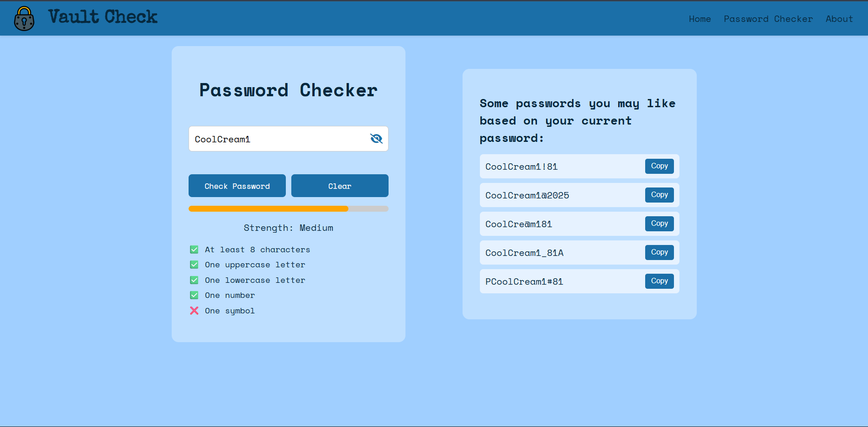
Task: Click the Vault Check site title
Action: point(103,17)
